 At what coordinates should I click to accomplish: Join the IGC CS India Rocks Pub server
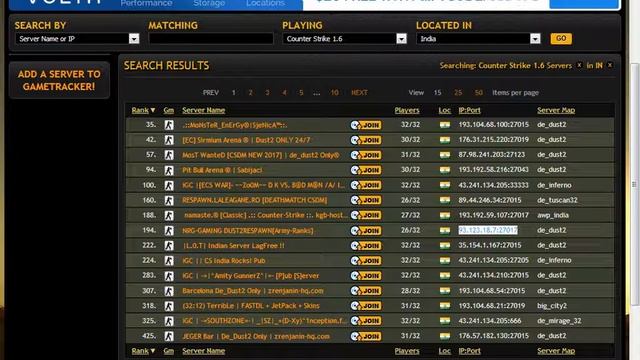click(x=366, y=261)
